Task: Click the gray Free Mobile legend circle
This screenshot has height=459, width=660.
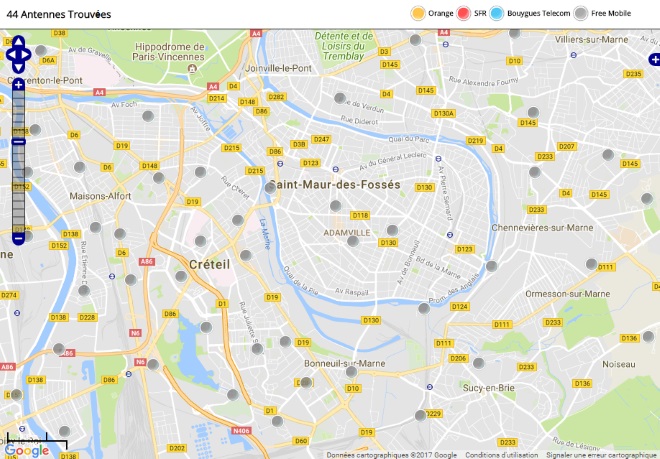Action: 580,13
